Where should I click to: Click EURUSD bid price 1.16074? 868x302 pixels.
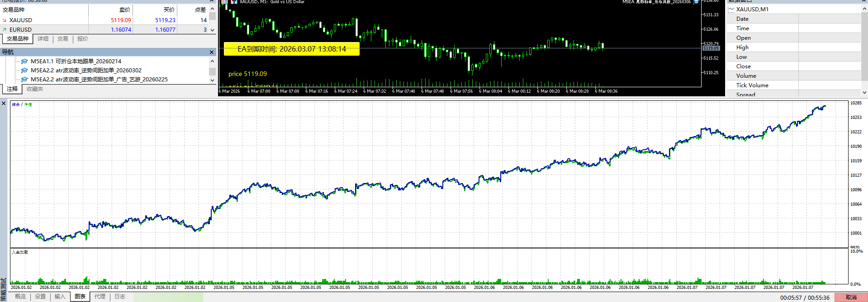[x=121, y=30]
